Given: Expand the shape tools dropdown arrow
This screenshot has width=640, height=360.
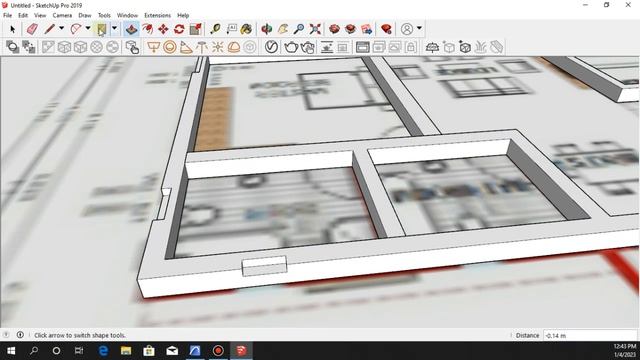Looking at the screenshot, I should pyautogui.click(x=114, y=29).
